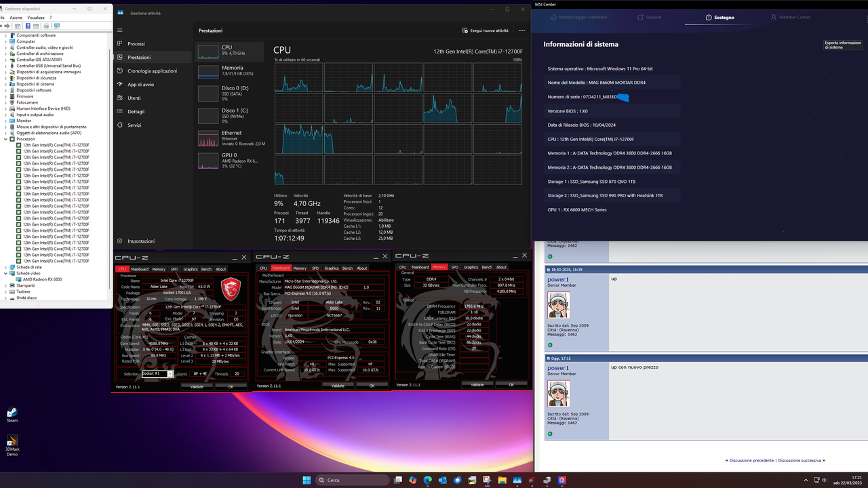Image resolution: width=868 pixels, height=488 pixels.
Task: Open 3DMark Demo desktop shortcut
Action: 12,446
